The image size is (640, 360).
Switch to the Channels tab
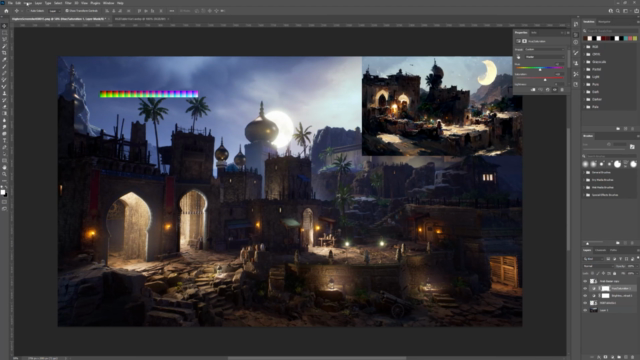[600, 250]
